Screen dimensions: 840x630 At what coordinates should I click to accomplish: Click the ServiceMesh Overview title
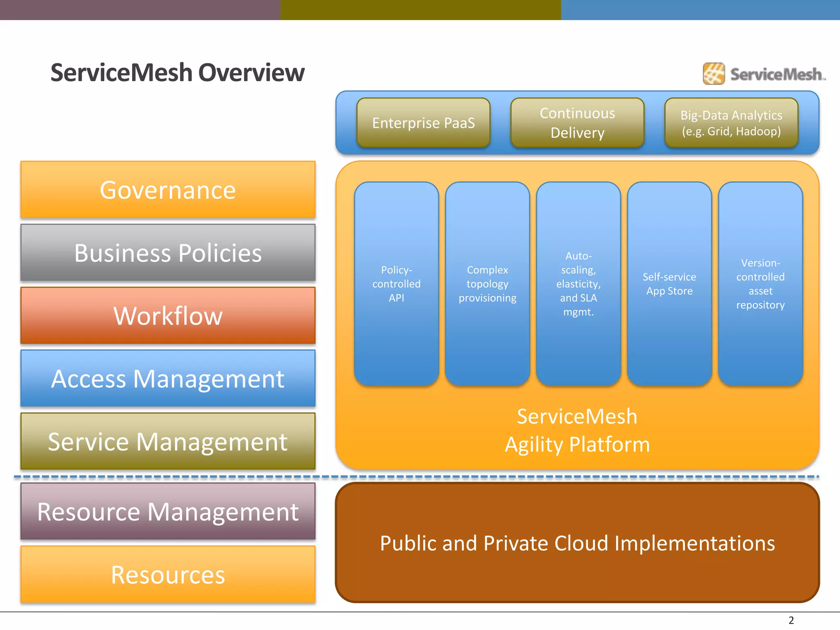177,73
